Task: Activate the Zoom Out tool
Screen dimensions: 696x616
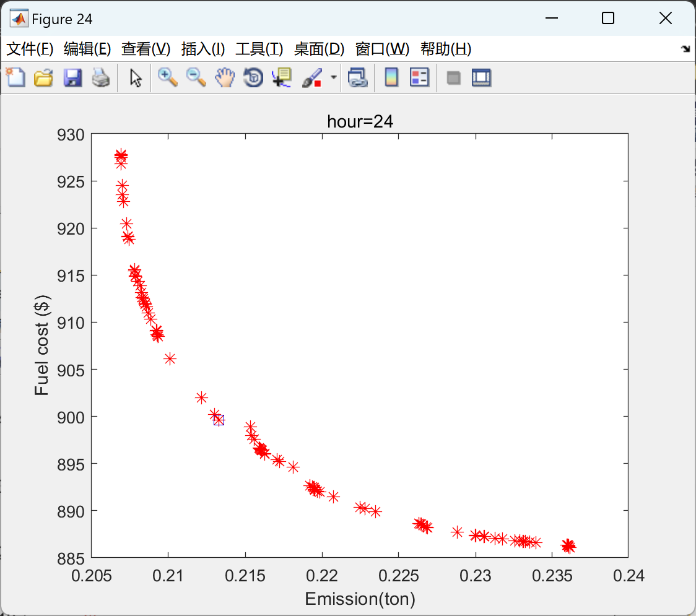Action: (x=196, y=77)
